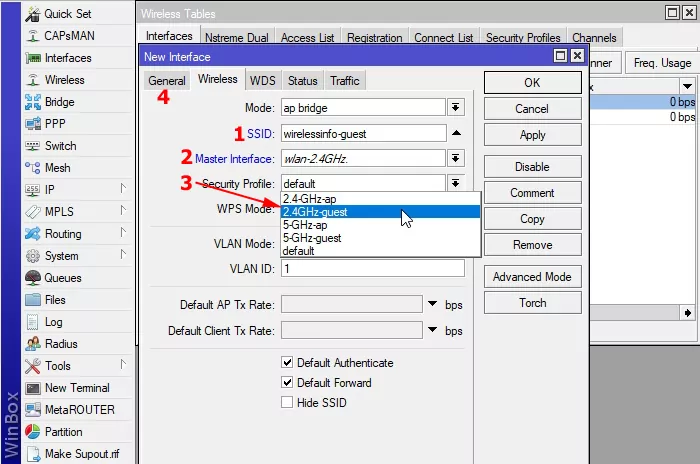Viewport: 700px width, 464px height.
Task: Open the Channels tab in Wireless Tables
Action: click(594, 38)
